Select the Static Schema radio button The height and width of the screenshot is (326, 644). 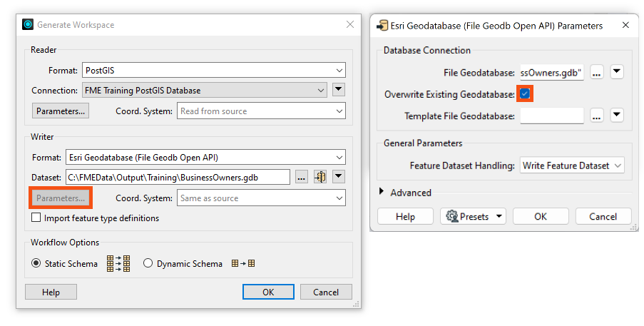click(36, 263)
